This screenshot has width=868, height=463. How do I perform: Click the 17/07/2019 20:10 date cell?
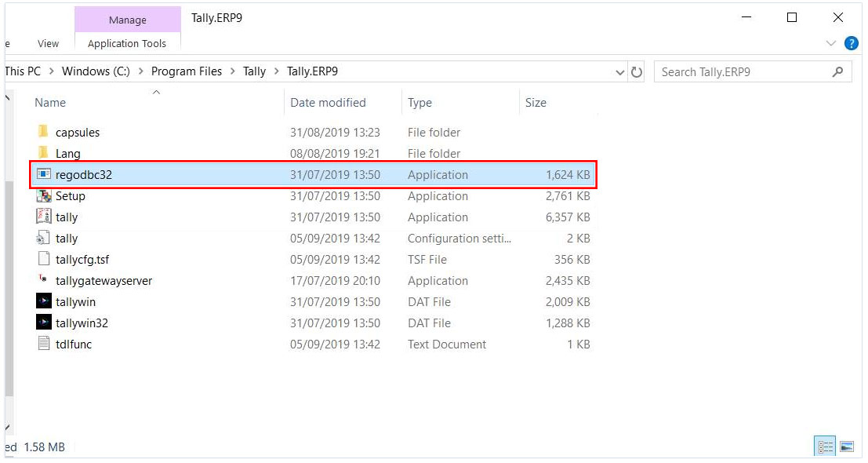pyautogui.click(x=335, y=281)
